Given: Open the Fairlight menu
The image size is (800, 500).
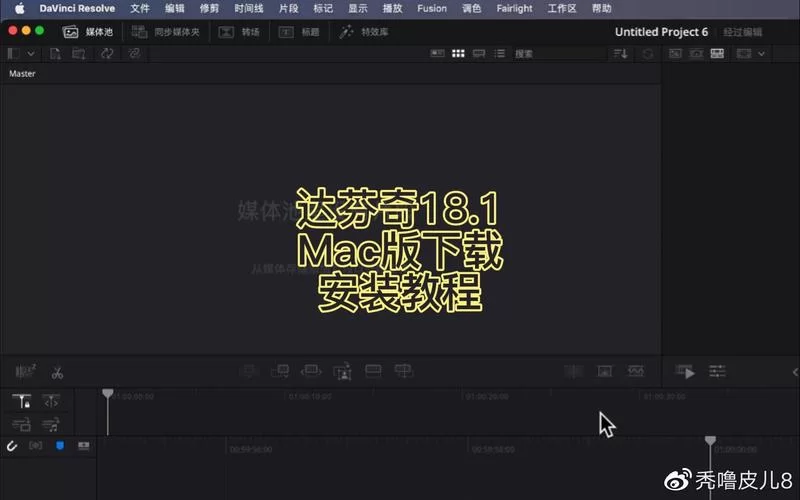Looking at the screenshot, I should click(x=514, y=8).
